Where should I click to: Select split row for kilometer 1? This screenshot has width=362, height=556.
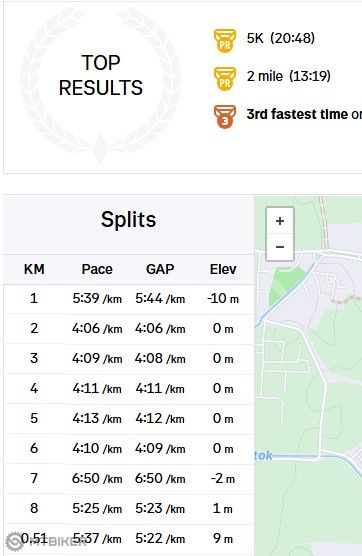click(x=129, y=299)
